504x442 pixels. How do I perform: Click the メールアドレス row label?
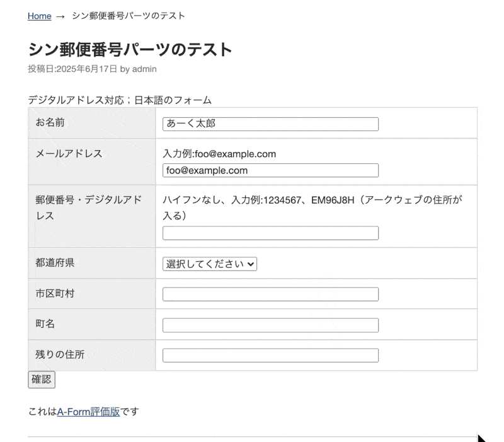click(69, 154)
